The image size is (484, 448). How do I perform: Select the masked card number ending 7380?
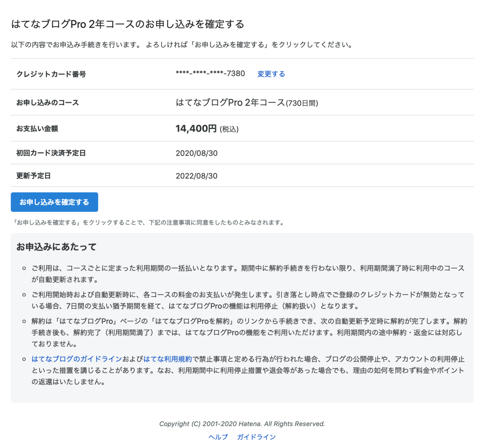pos(210,73)
